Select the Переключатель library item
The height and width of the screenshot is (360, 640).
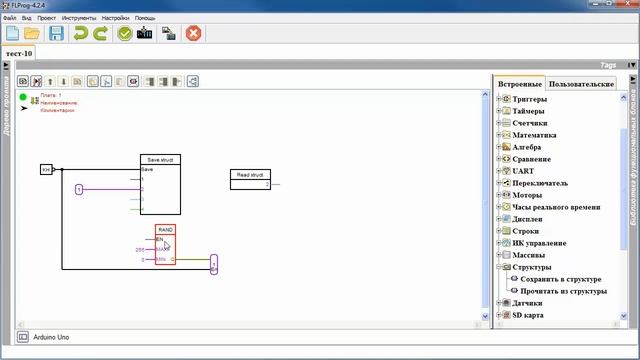click(540, 183)
